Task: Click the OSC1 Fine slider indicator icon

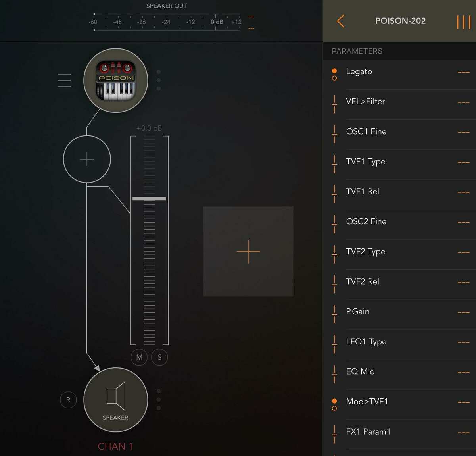Action: pos(334,134)
